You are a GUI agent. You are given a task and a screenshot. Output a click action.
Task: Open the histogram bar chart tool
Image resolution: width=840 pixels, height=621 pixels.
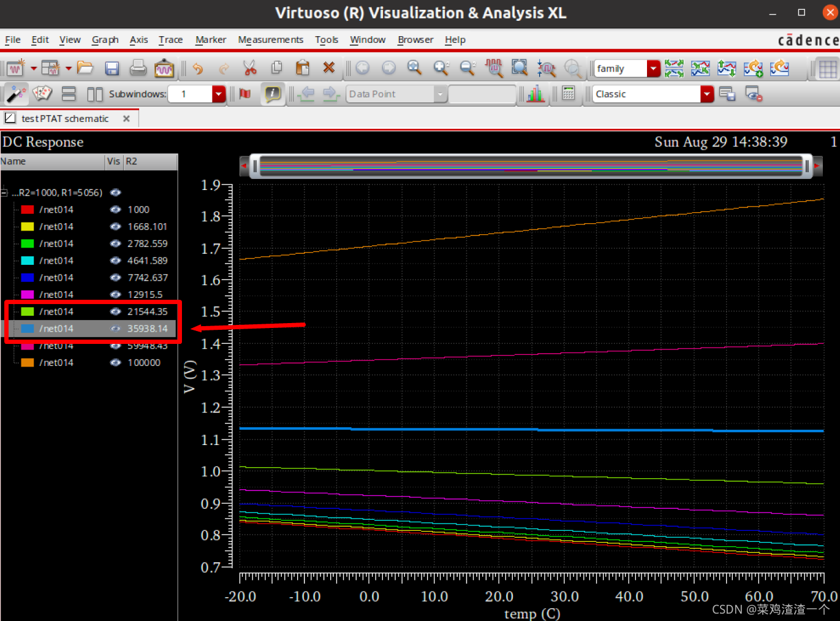(x=535, y=94)
